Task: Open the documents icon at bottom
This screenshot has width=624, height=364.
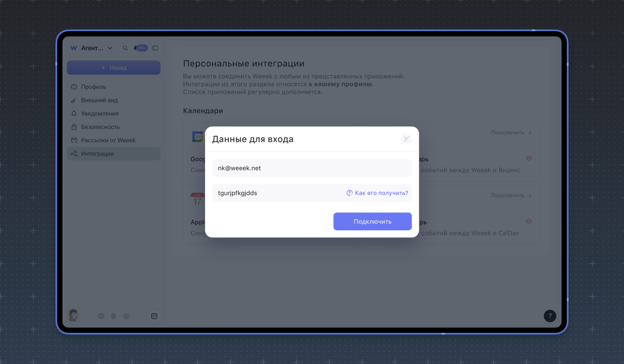Action: [x=114, y=316]
